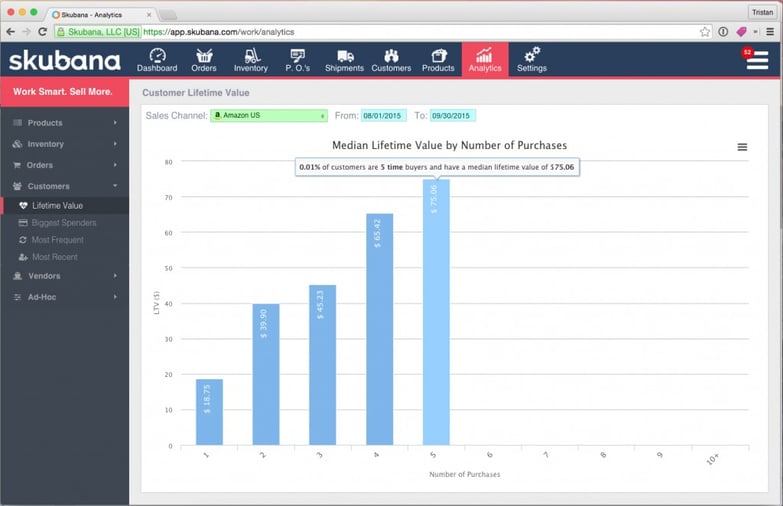
Task: Expand the Orders sidebar section arrow
Action: (x=115, y=165)
